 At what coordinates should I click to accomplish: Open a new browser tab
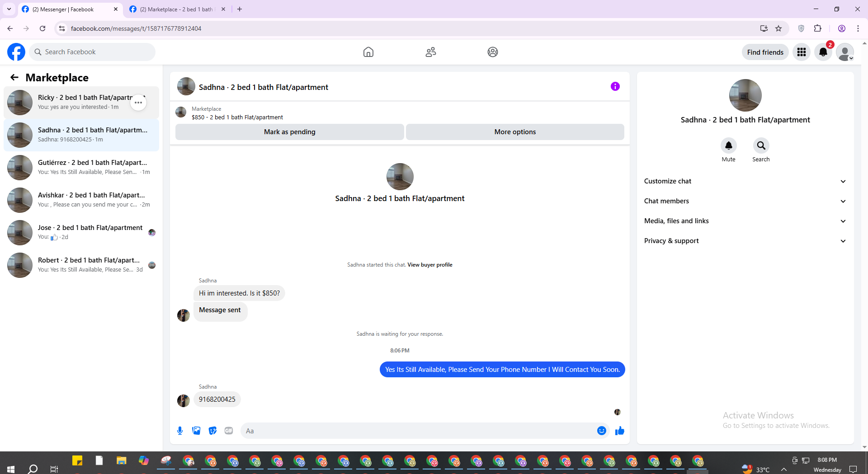point(240,9)
